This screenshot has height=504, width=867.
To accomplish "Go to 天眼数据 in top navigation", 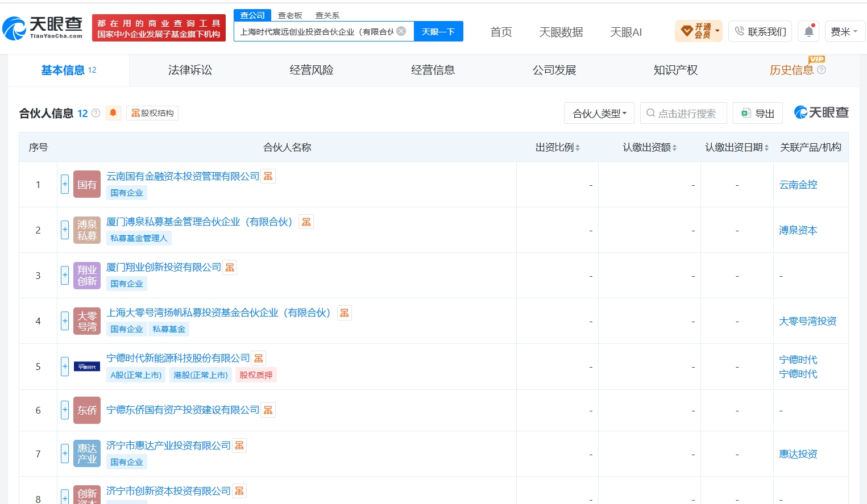I will pos(561,32).
